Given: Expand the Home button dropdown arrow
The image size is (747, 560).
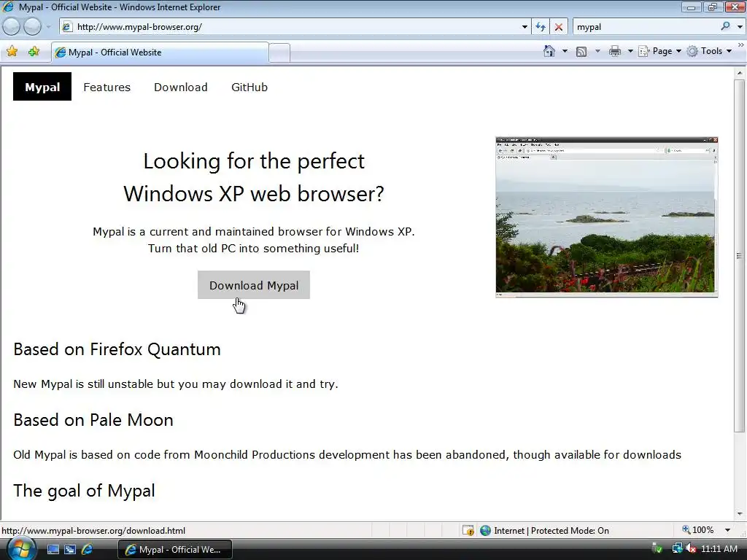Looking at the screenshot, I should click(565, 51).
